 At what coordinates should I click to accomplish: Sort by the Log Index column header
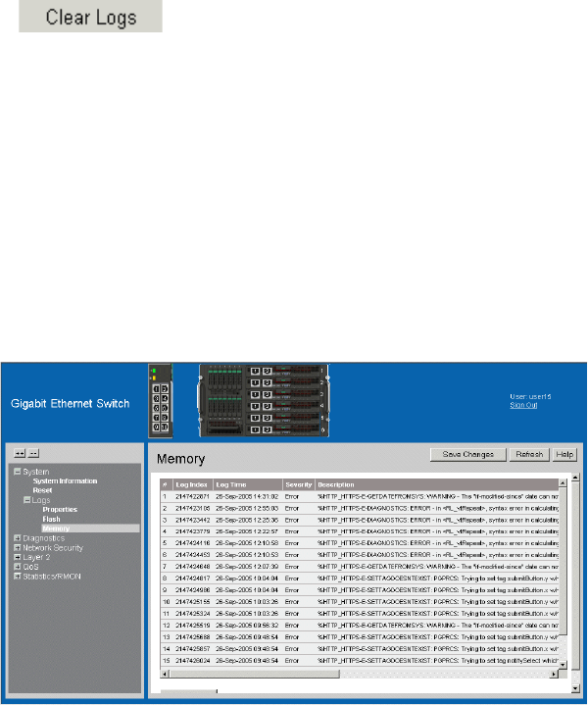tap(191, 484)
